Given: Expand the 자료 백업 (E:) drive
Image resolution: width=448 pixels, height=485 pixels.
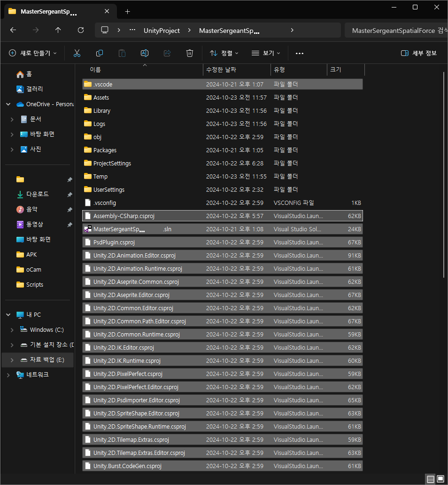Looking at the screenshot, I should click(x=12, y=360).
